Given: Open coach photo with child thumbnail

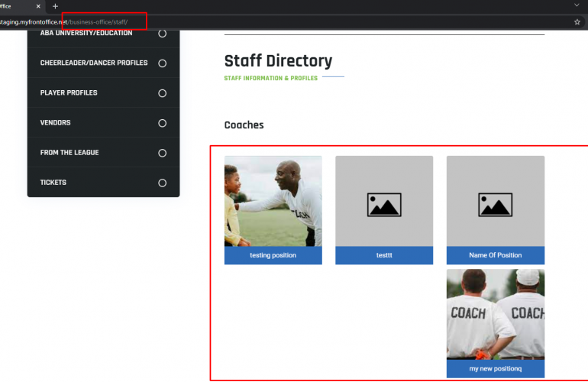Looking at the screenshot, I should [x=273, y=201].
